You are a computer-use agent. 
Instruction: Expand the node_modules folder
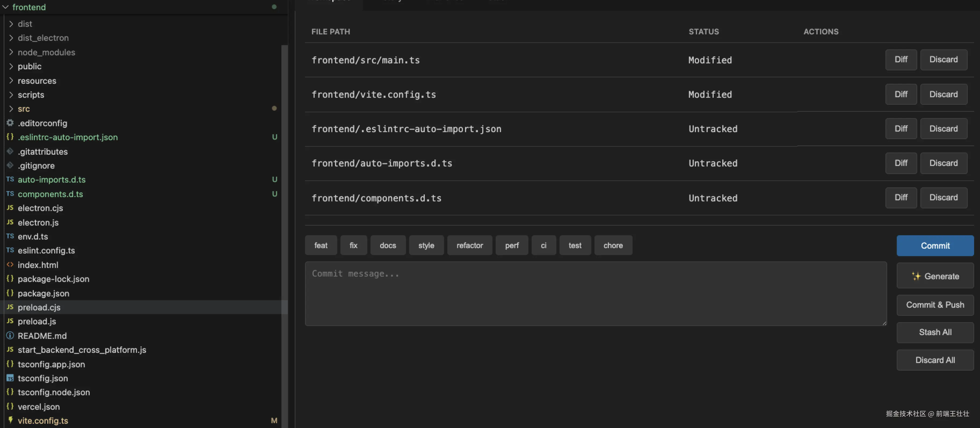(x=46, y=52)
